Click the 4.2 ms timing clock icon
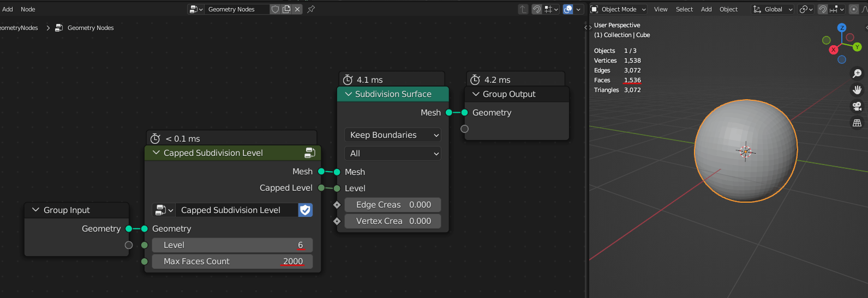This screenshot has width=868, height=298. (475, 80)
